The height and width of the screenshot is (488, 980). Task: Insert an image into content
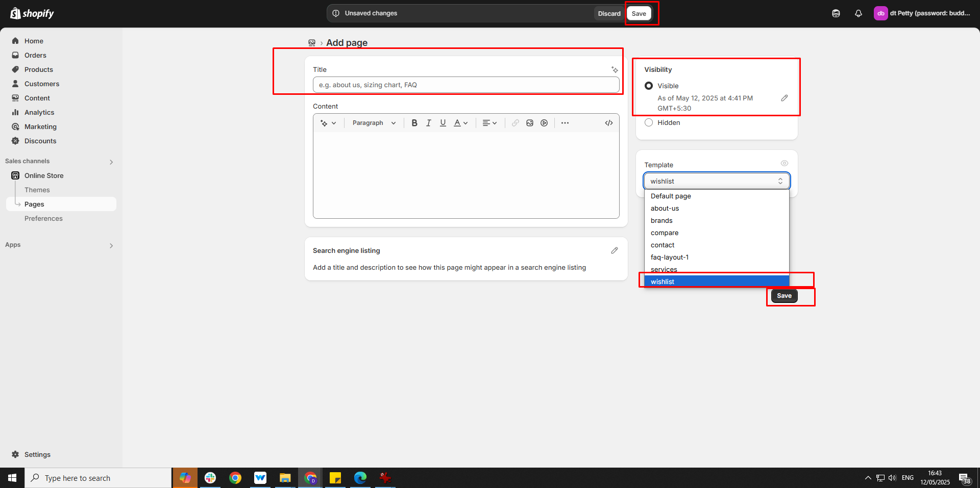click(x=530, y=123)
